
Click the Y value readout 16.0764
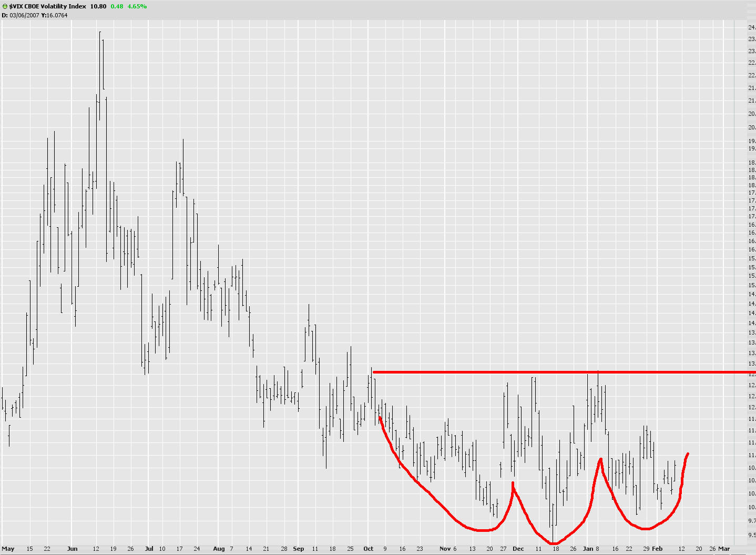pos(57,15)
